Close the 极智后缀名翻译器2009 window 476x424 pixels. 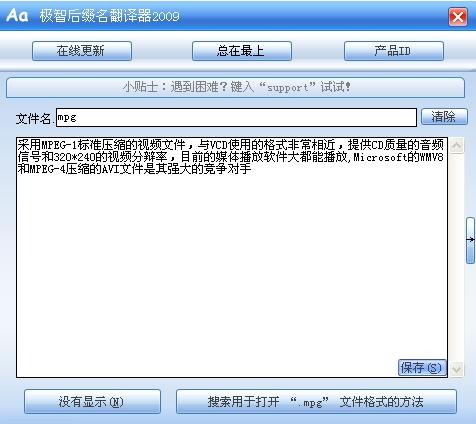[x=458, y=17]
